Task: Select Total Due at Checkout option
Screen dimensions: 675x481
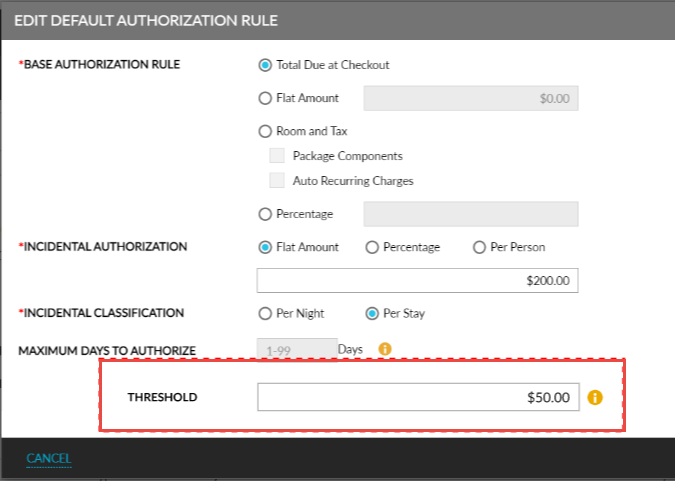Action: click(265, 66)
